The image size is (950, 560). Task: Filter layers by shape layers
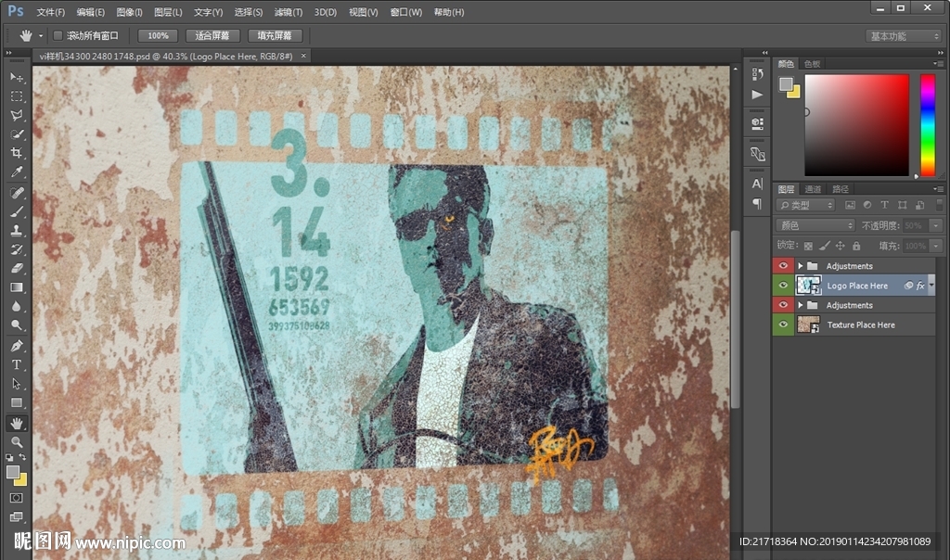(903, 205)
